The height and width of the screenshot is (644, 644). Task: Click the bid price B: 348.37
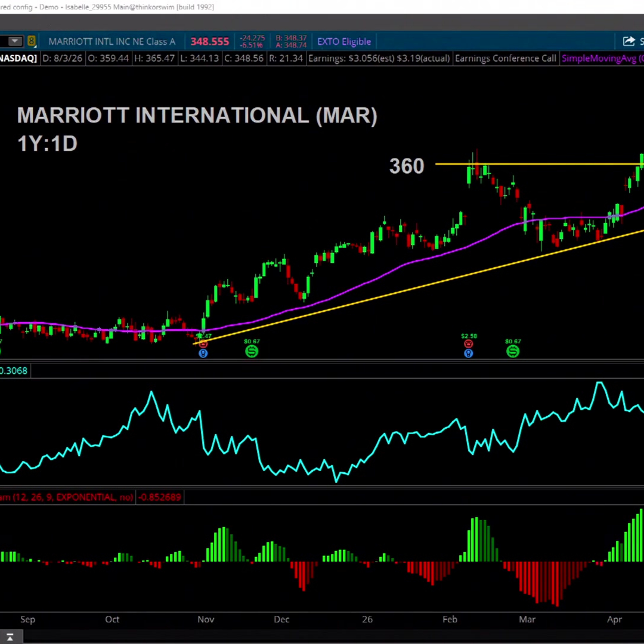[291, 38]
